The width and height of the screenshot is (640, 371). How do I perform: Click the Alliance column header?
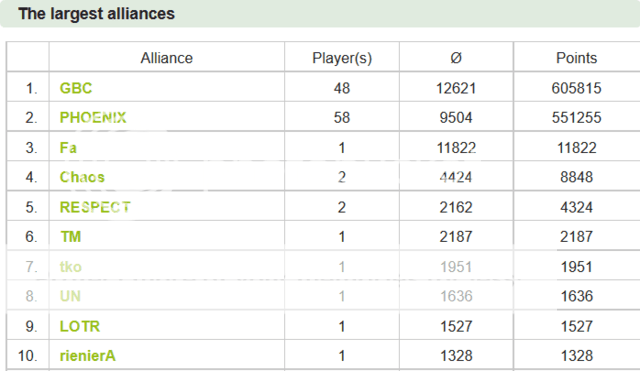167,58
